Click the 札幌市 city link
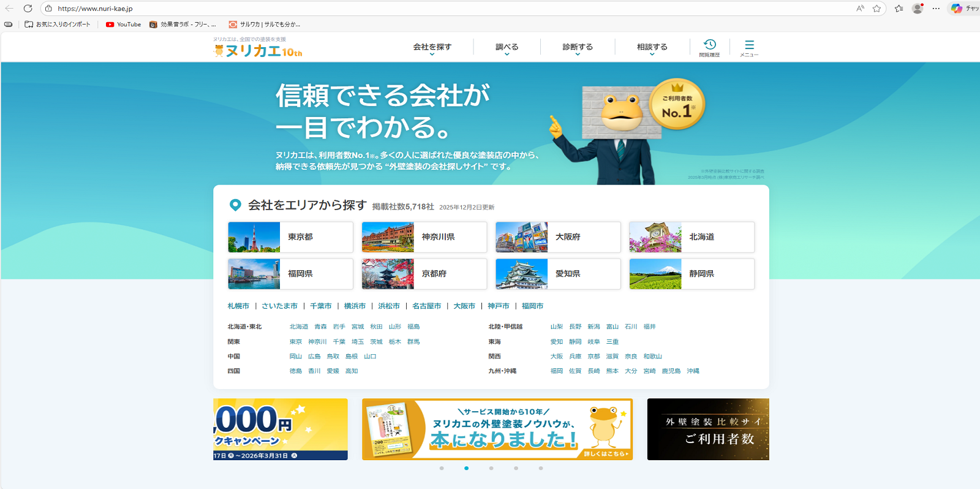Image resolution: width=980 pixels, height=489 pixels. (x=238, y=306)
